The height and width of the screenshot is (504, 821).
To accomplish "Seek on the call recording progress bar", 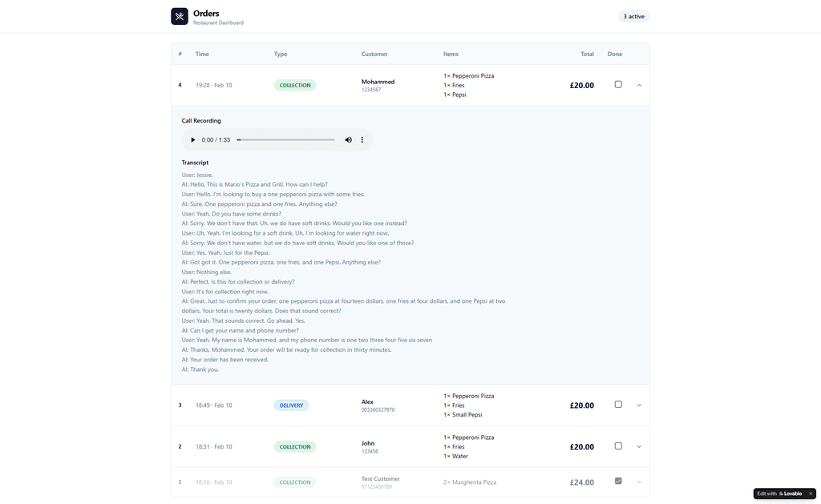I will click(x=286, y=139).
